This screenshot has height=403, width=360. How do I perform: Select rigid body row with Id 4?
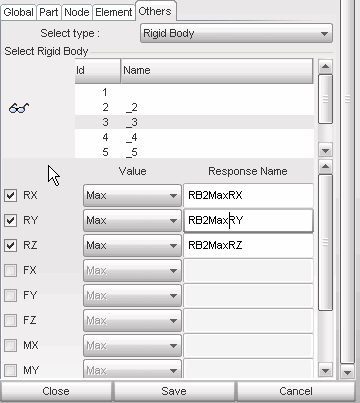point(194,137)
